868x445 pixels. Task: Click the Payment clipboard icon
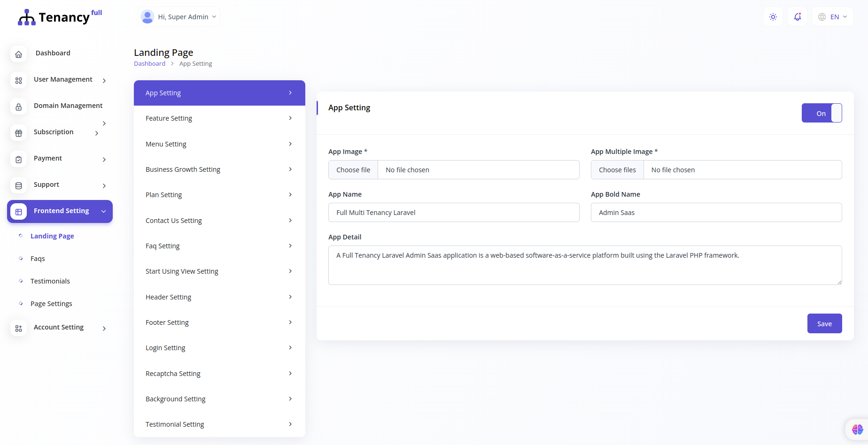pos(18,159)
